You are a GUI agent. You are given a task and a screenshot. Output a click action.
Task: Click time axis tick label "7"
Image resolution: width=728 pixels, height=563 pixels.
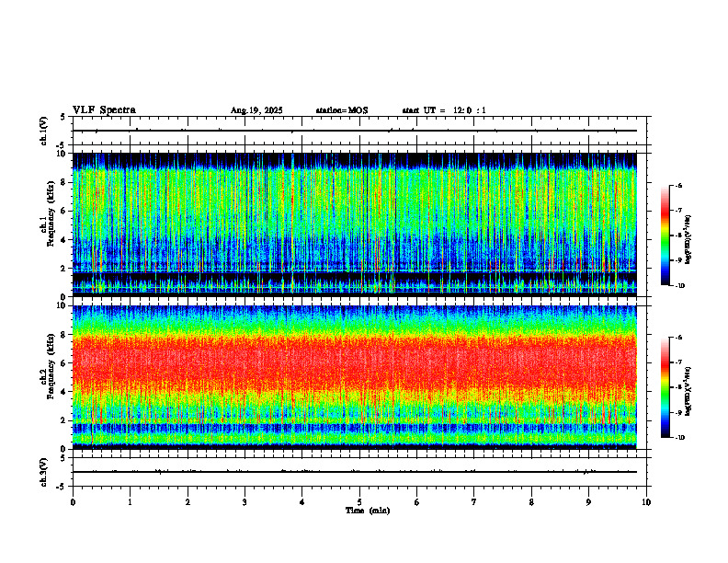[474, 502]
